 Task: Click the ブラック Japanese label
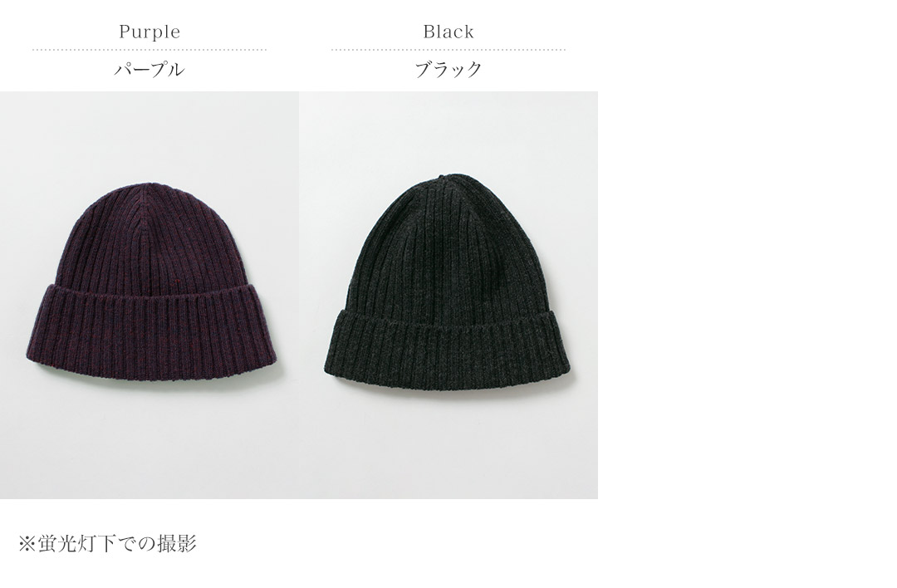click(448, 70)
